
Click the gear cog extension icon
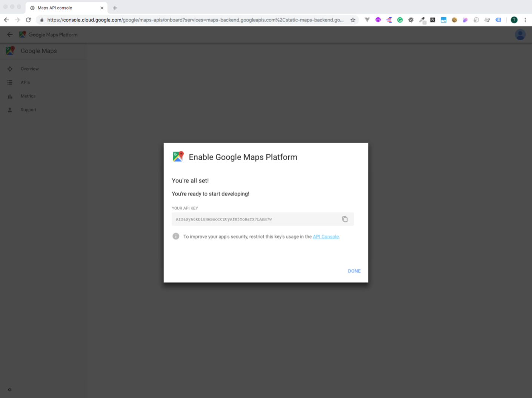coord(411,20)
